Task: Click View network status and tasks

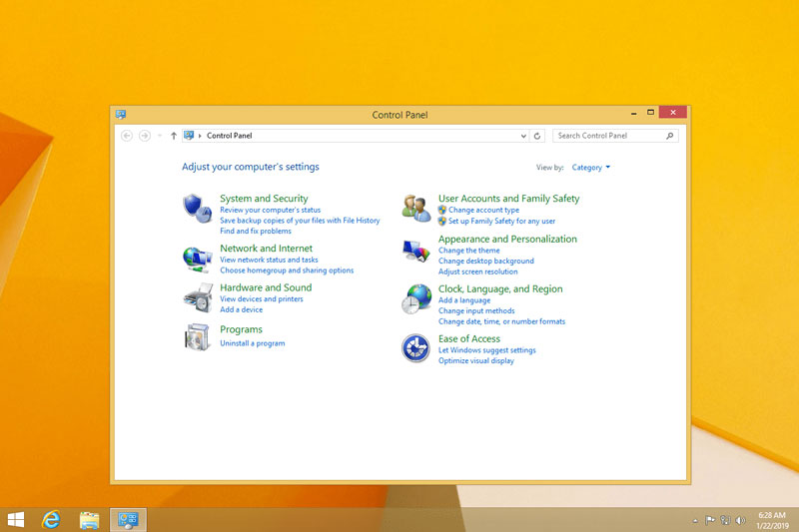Action: click(x=269, y=260)
